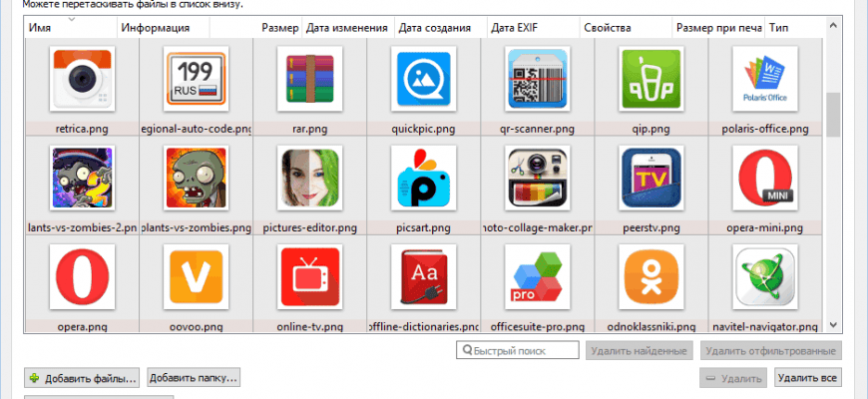Click the Удалить все button
The height and width of the screenshot is (399, 868).
(808, 378)
